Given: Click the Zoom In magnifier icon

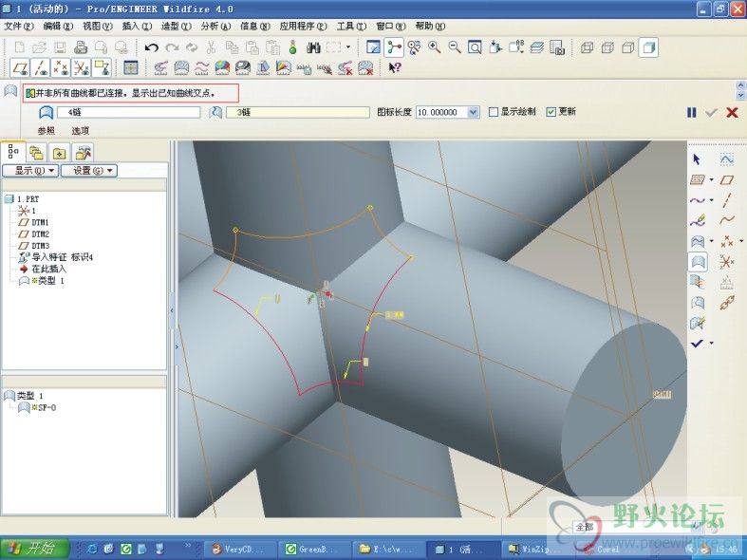Looking at the screenshot, I should (434, 47).
